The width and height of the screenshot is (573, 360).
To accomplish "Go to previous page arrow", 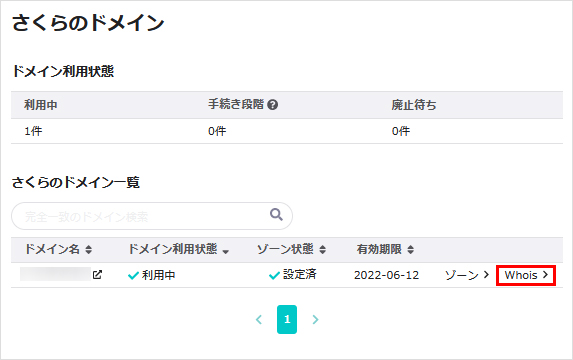I will [x=259, y=320].
